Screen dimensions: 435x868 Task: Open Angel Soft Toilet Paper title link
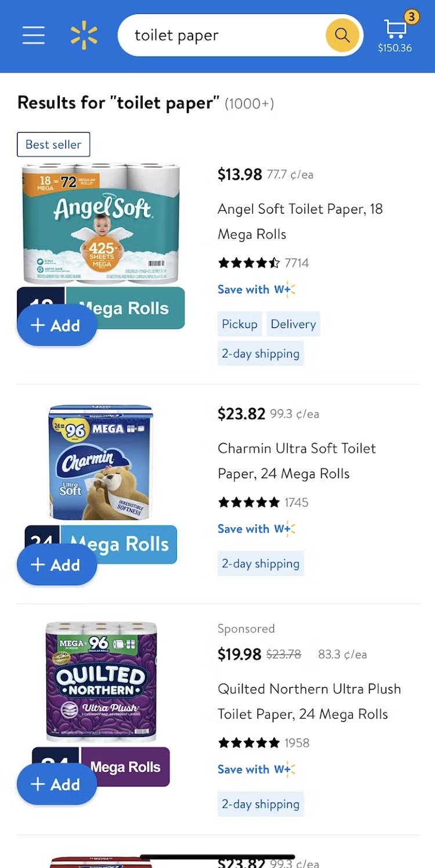pos(300,221)
